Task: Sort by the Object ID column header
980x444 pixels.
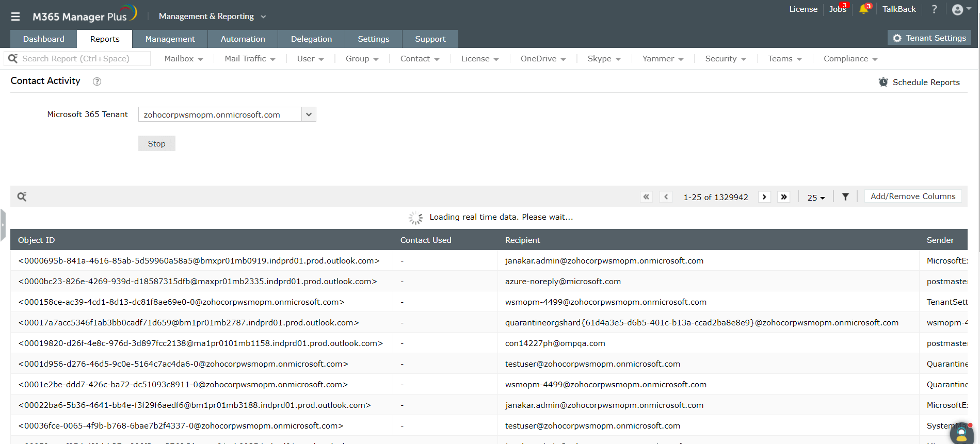Action: pyautogui.click(x=36, y=240)
